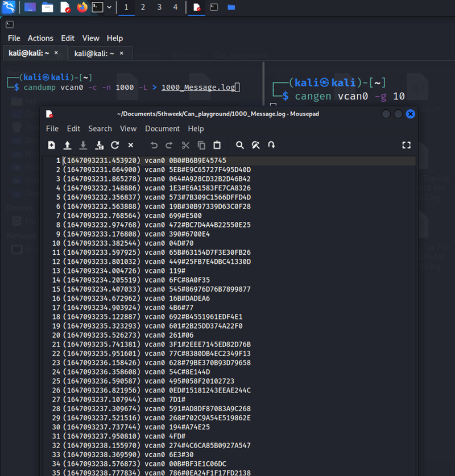Click the Mousepad title bar document icon
The width and height of the screenshot is (455, 476).
(49, 114)
